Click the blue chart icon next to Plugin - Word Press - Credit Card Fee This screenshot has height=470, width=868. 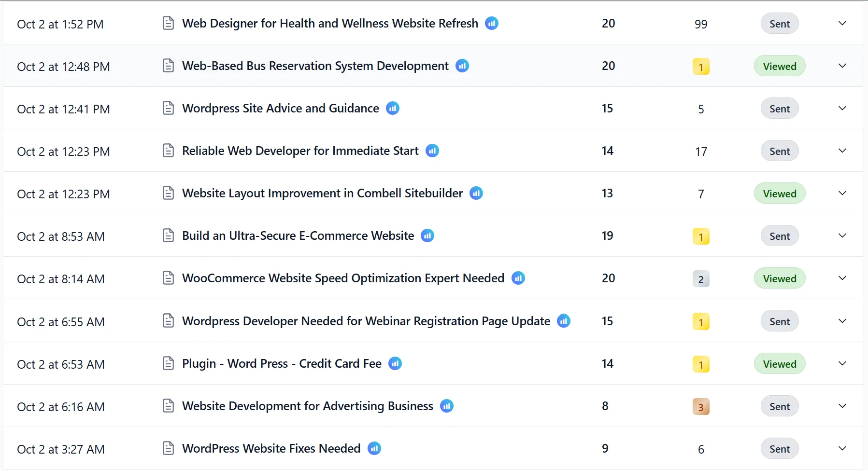click(395, 363)
